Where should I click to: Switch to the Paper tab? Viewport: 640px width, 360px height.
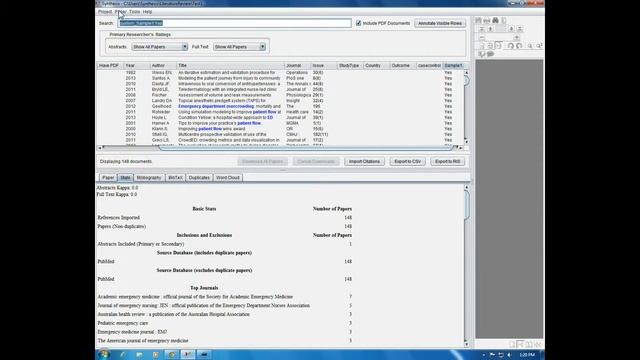coord(108,178)
